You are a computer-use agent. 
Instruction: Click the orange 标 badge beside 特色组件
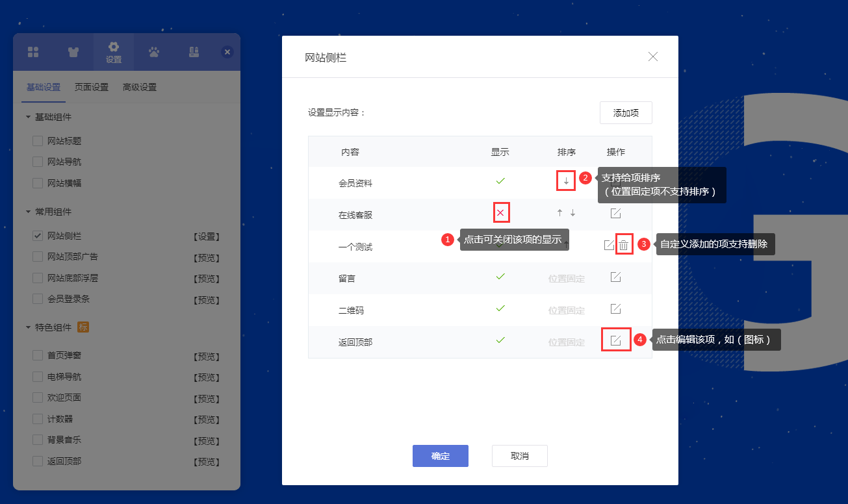[83, 327]
